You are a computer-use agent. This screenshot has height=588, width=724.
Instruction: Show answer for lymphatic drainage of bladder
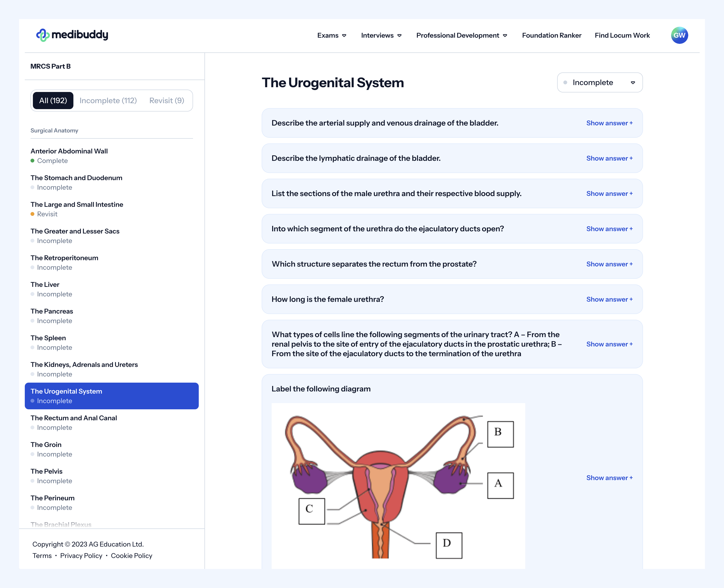609,158
